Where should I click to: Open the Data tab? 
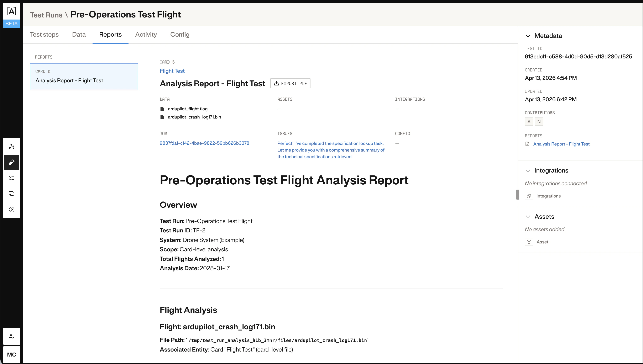click(79, 35)
